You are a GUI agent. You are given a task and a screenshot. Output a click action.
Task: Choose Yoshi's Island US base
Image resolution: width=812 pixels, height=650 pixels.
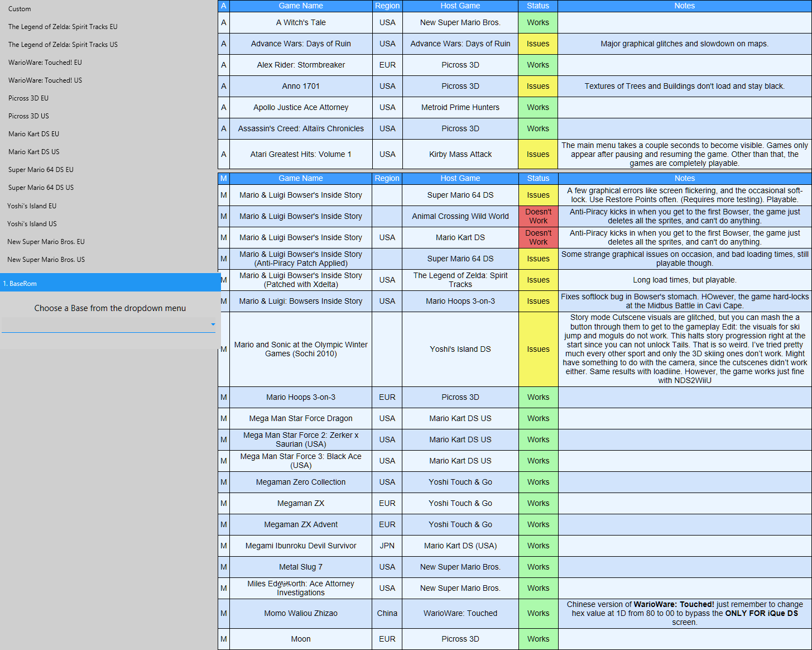tap(32, 224)
